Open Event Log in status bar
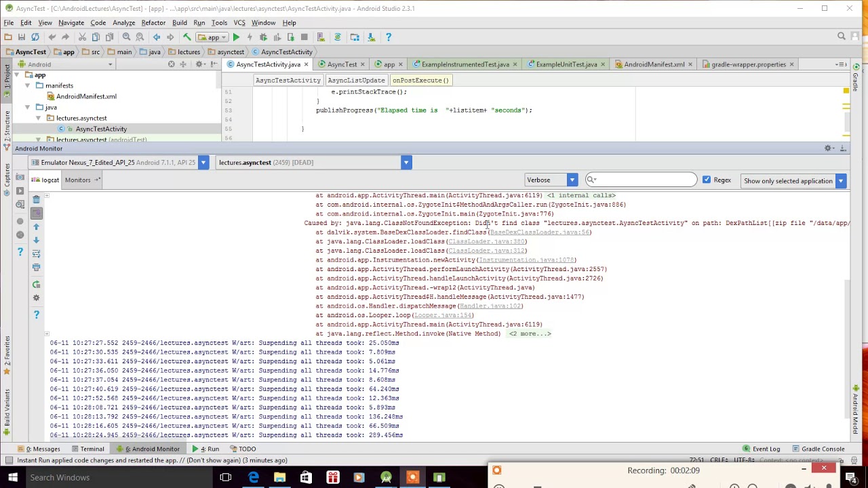The image size is (868, 488). pyautogui.click(x=762, y=449)
